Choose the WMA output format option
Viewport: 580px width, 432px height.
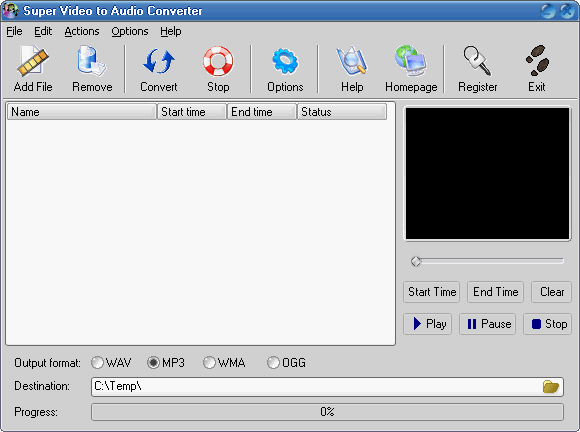point(209,363)
